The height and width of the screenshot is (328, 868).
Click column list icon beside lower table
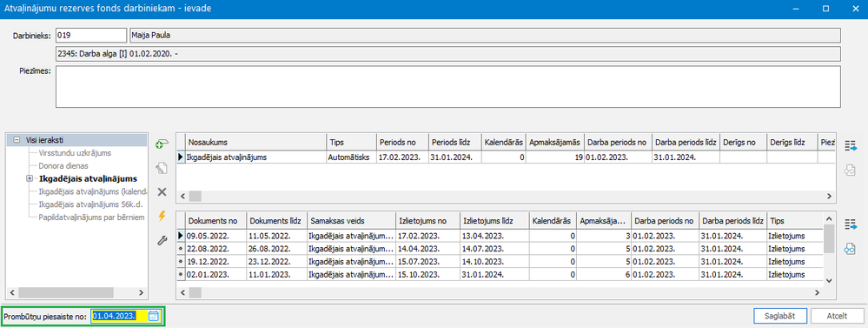851,225
